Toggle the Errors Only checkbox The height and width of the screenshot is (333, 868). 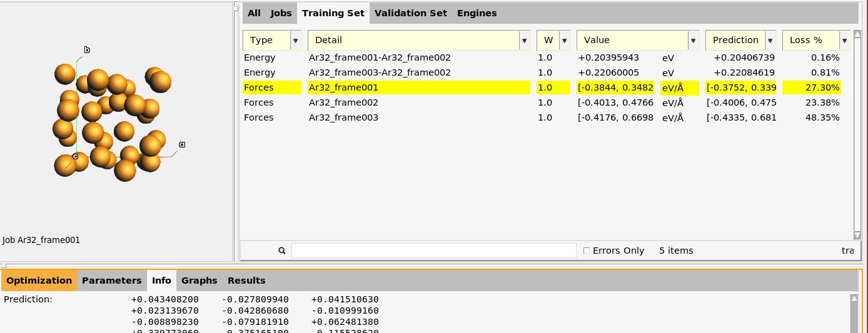pyautogui.click(x=586, y=251)
